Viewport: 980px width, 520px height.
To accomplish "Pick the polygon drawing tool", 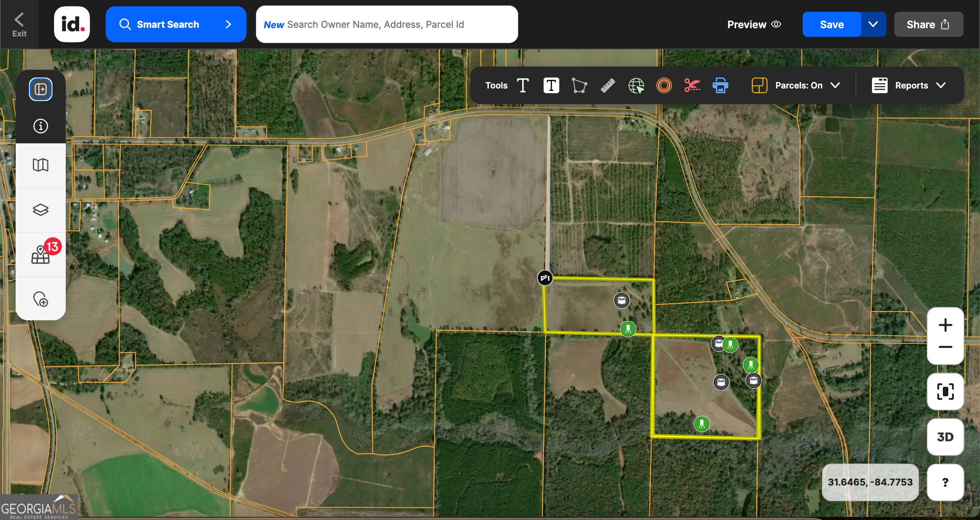I will pyautogui.click(x=579, y=85).
